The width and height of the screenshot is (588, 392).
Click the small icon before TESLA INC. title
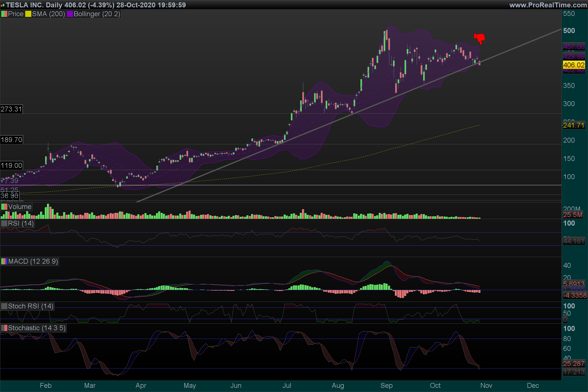pyautogui.click(x=2, y=5)
